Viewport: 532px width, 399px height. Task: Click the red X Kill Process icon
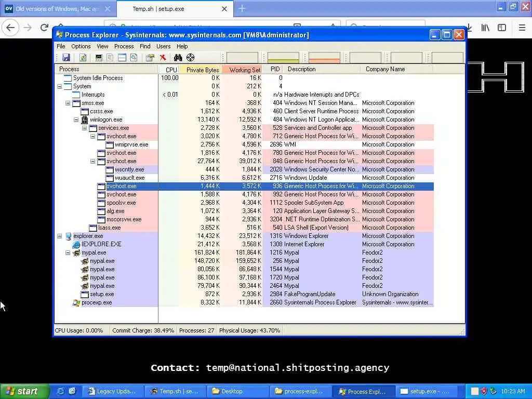point(163,58)
